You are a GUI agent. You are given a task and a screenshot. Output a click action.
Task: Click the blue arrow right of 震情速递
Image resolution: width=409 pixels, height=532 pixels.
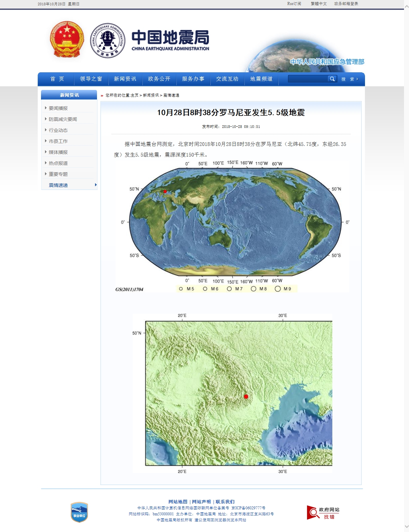(96, 185)
